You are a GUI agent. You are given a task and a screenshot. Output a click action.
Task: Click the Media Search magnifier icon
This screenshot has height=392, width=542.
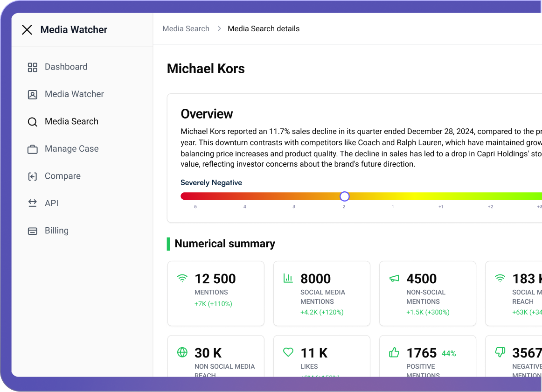point(33,122)
